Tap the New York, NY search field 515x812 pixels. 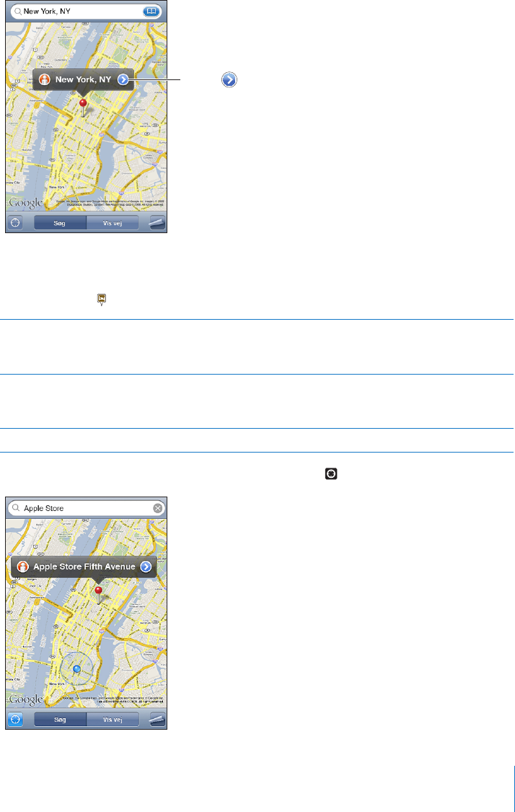[x=87, y=12]
